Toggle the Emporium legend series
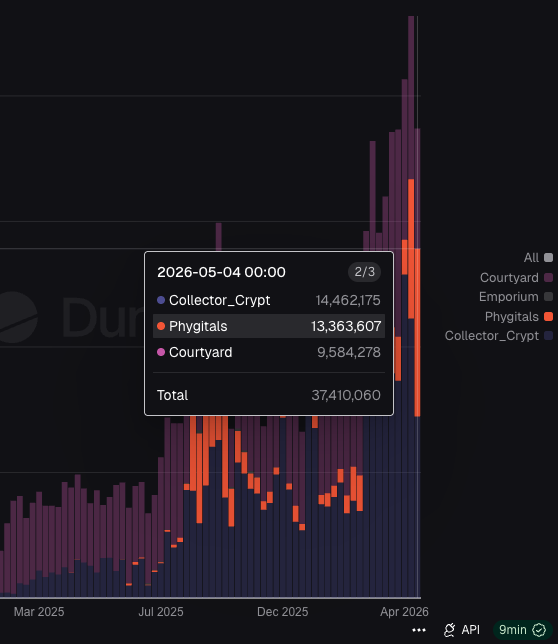Screen dimensions: 558x644 (516, 297)
